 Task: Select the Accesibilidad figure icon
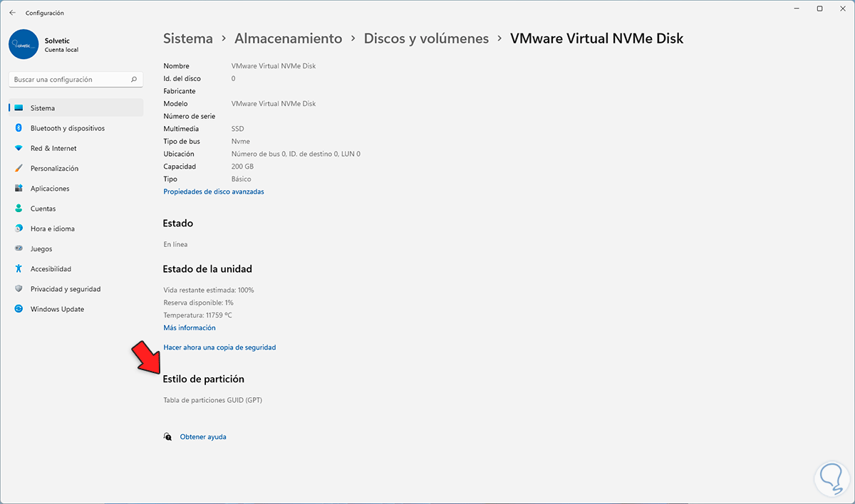tap(19, 269)
